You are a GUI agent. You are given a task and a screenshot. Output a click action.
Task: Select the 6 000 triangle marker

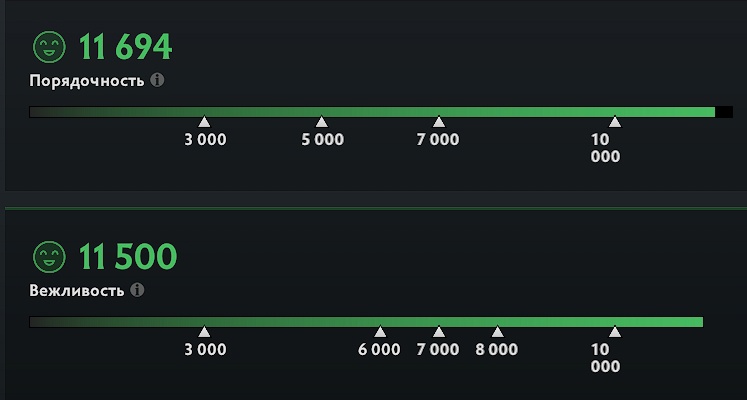click(x=380, y=331)
